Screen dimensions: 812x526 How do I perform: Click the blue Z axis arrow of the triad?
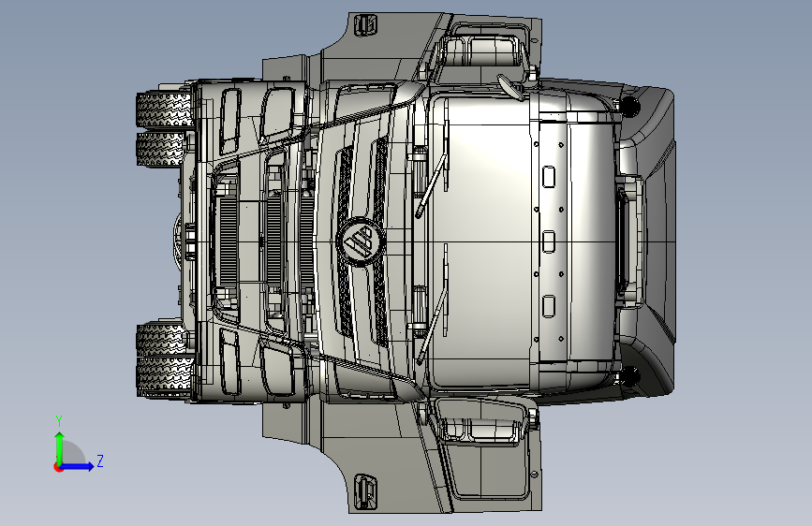[77, 466]
